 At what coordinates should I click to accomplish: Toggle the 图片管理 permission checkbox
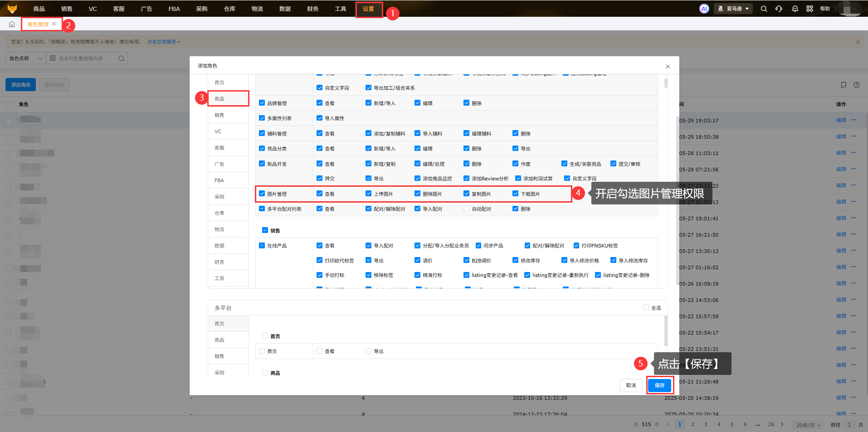[x=262, y=194]
